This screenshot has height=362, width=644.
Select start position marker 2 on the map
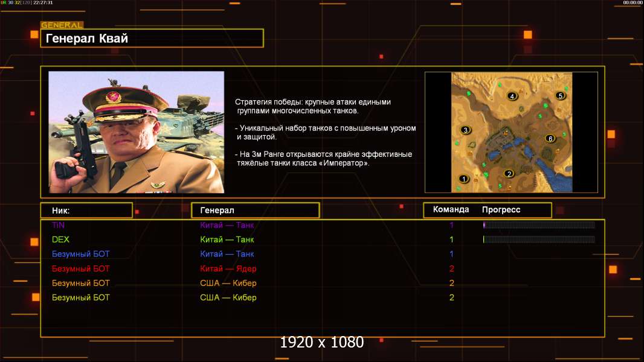509,174
